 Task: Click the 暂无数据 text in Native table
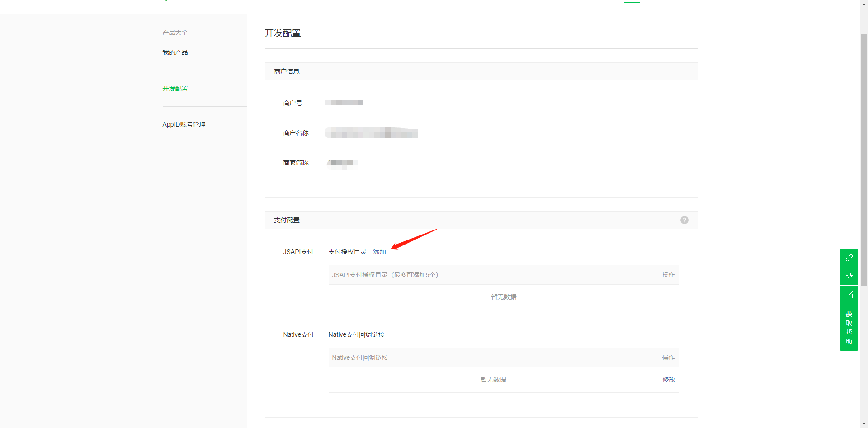(x=493, y=380)
